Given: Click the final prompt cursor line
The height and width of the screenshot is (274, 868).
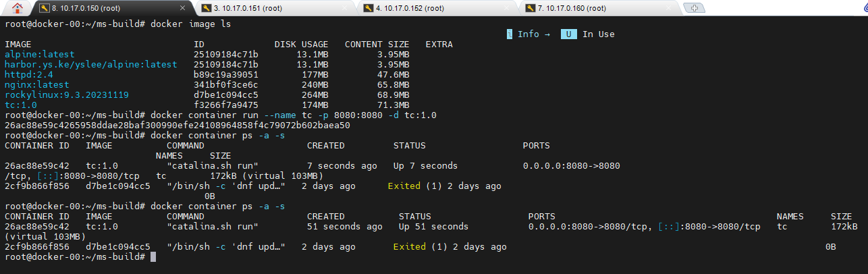Looking at the screenshot, I should (x=80, y=256).
